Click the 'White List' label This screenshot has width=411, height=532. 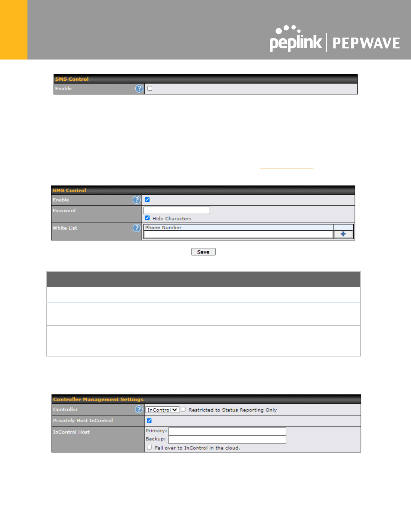coord(65,228)
